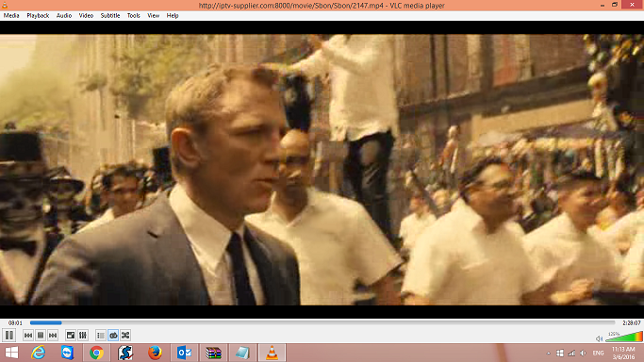Show hidden system tray icons

(x=549, y=353)
